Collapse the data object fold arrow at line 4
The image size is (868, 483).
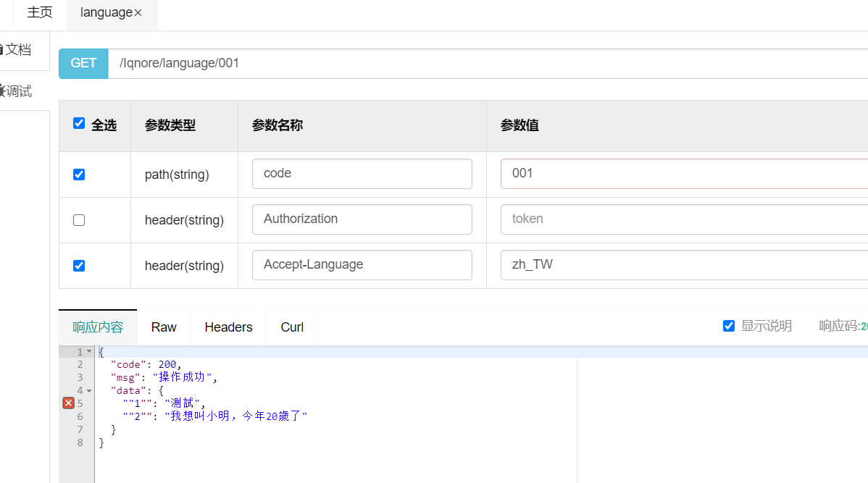coord(89,390)
